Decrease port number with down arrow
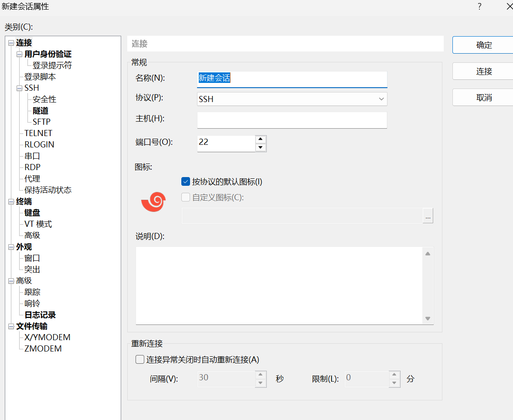Viewport: 513px width, 420px height. pos(261,148)
